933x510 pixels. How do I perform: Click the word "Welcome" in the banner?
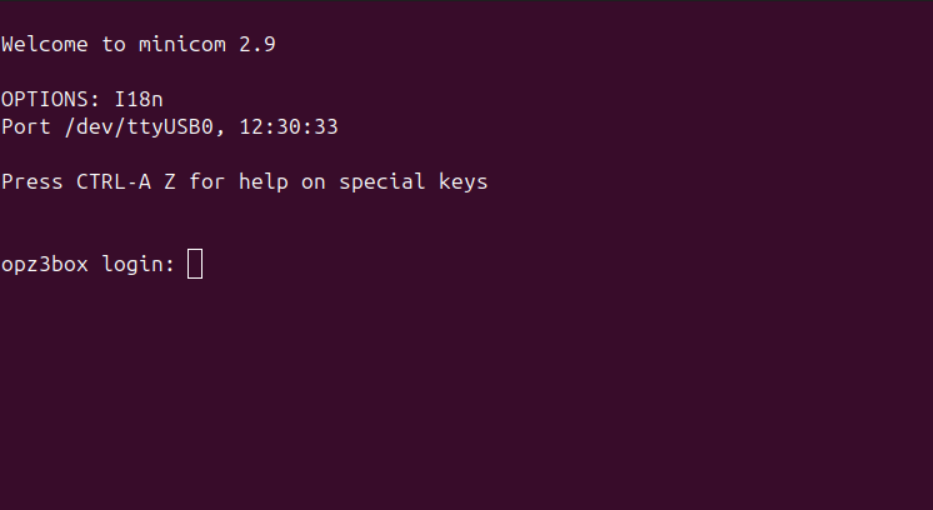45,45
